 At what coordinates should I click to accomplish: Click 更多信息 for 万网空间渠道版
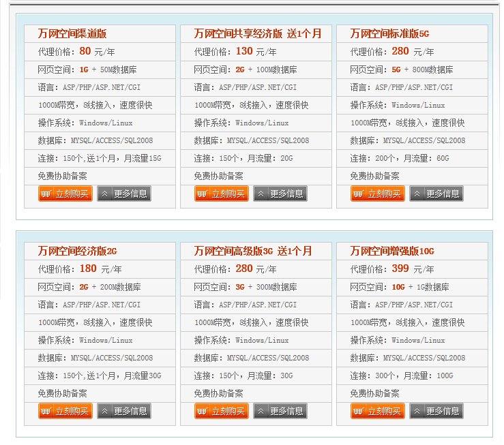click(x=124, y=194)
